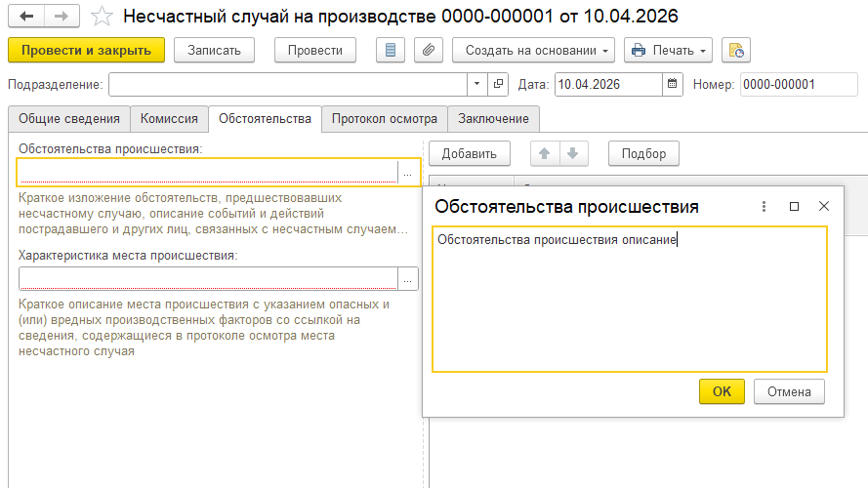
Task: Click Характеристика места происшествия text field
Action: 208,279
